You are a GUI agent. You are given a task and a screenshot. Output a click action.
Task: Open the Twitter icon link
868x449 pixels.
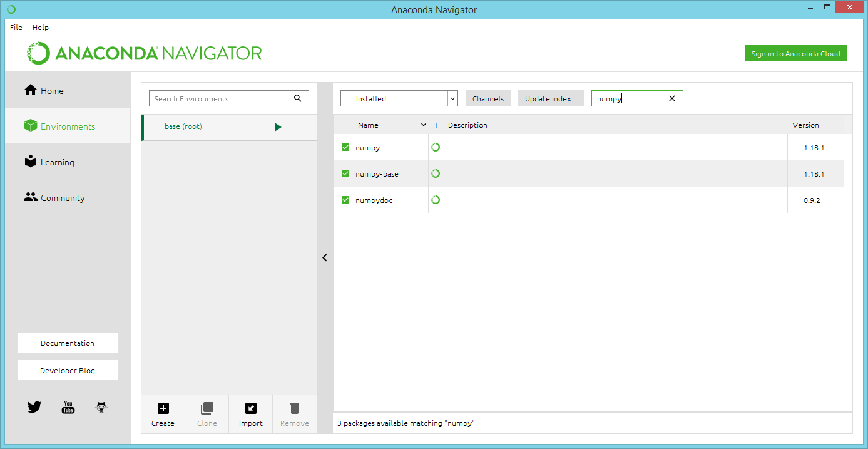pos(34,408)
